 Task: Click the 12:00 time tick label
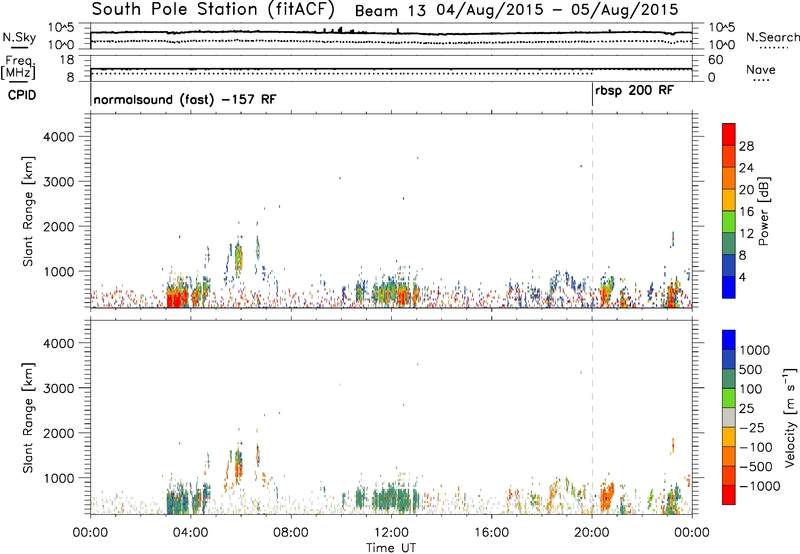click(x=391, y=533)
